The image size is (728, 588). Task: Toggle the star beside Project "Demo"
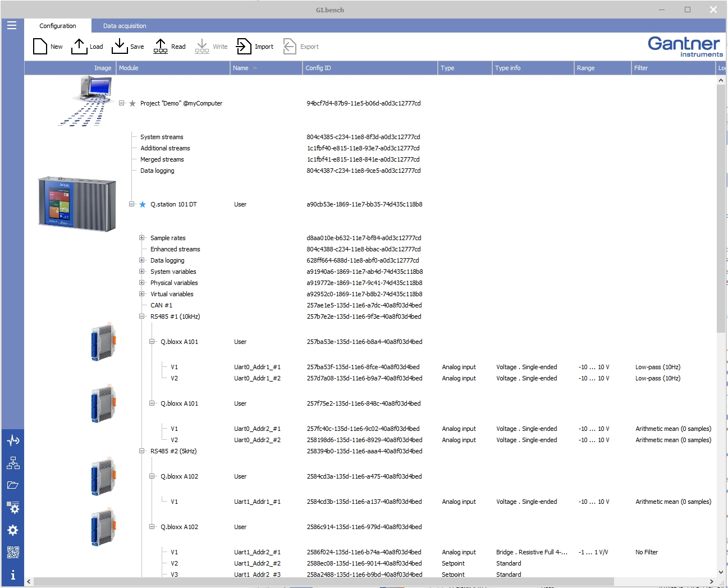click(132, 103)
